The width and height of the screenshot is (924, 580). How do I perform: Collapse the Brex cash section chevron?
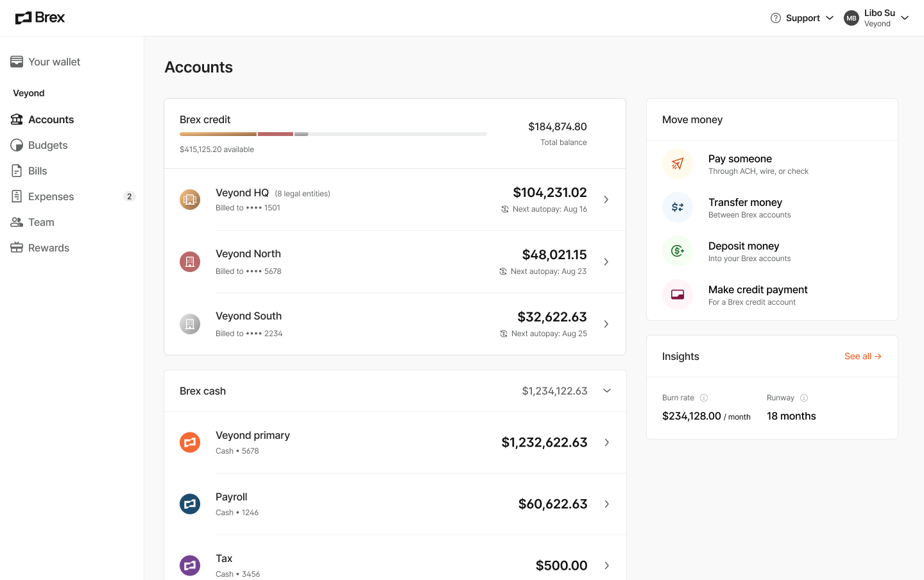pyautogui.click(x=607, y=391)
